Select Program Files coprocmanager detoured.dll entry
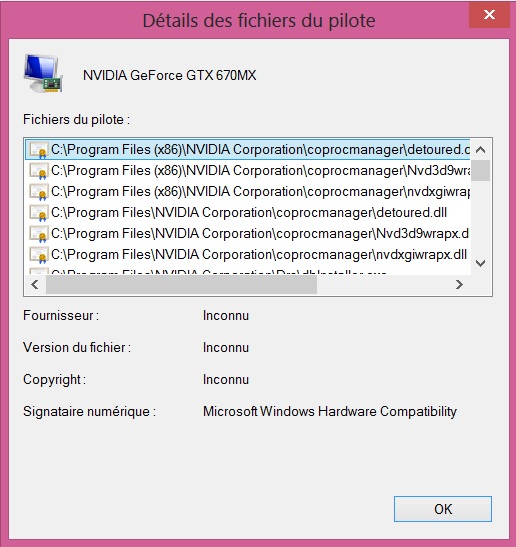Viewport: 516px width, 547px height. tap(248, 212)
